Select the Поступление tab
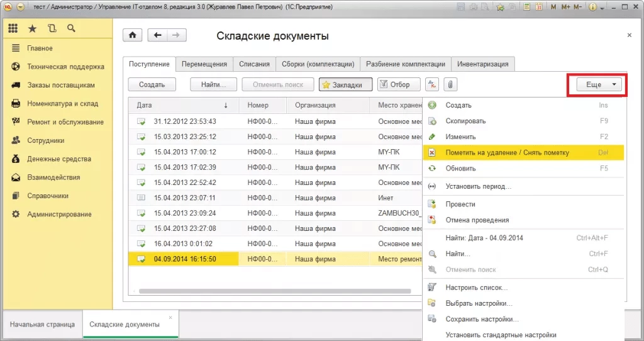 point(149,64)
